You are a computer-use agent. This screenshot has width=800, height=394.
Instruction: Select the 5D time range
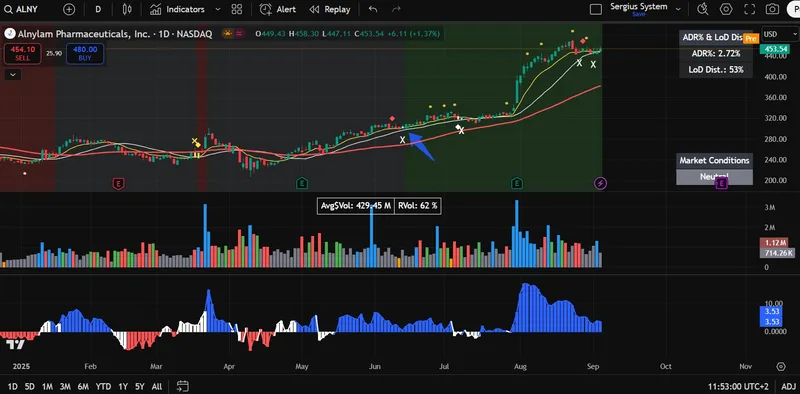pos(30,386)
